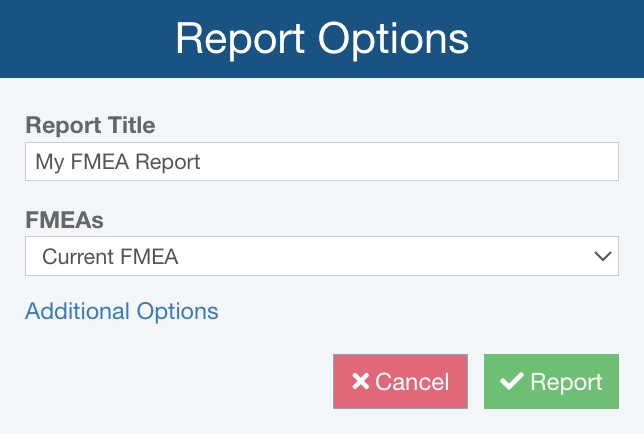Select the 'Current FMEA' text in dropdown

(110, 257)
